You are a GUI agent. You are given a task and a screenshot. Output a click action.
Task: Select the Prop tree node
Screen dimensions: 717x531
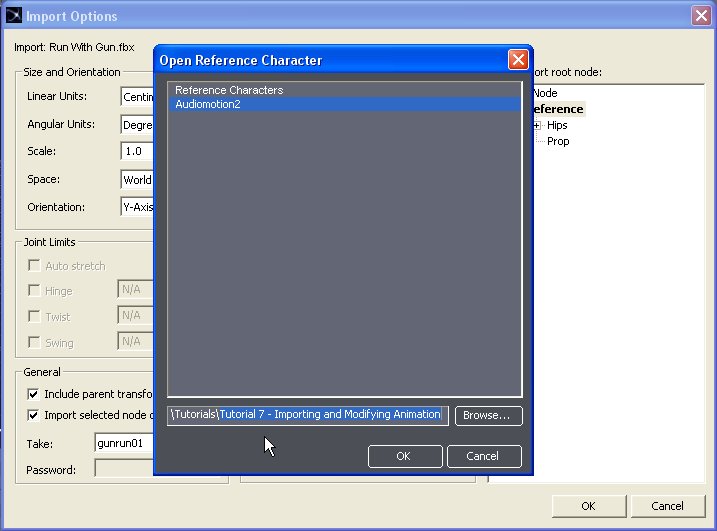click(x=558, y=141)
